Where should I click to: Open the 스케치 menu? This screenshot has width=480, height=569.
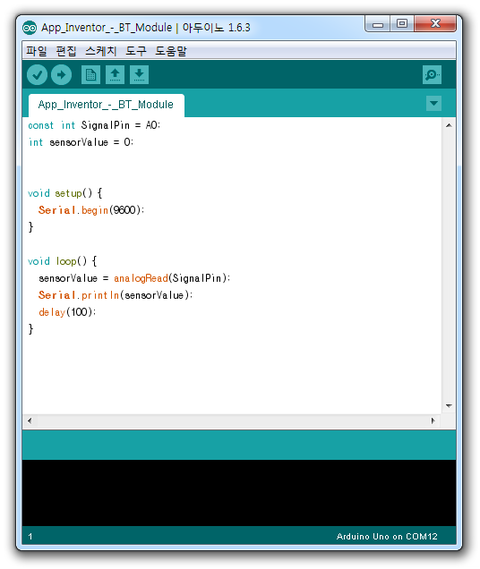tap(101, 51)
